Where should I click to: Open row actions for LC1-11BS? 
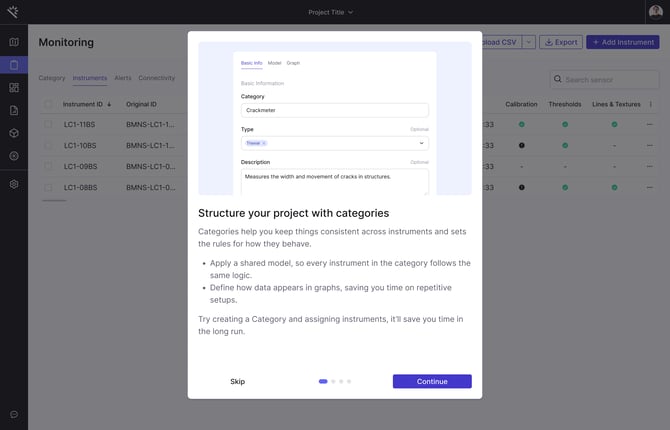click(650, 124)
